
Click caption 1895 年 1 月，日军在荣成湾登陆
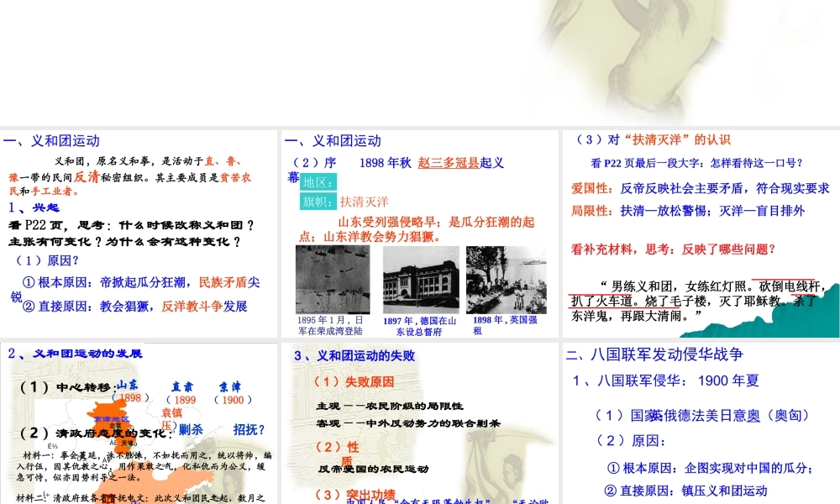pyautogui.click(x=330, y=326)
